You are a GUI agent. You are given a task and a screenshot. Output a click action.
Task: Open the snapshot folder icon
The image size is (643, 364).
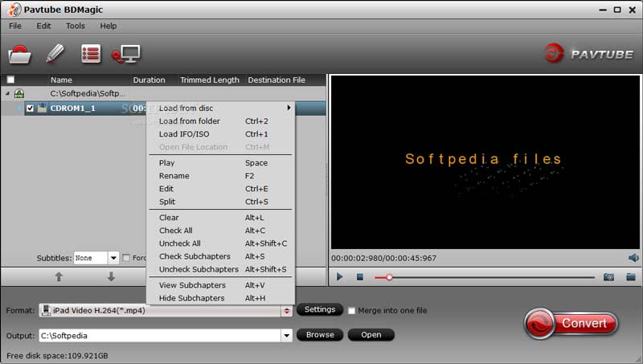point(631,277)
